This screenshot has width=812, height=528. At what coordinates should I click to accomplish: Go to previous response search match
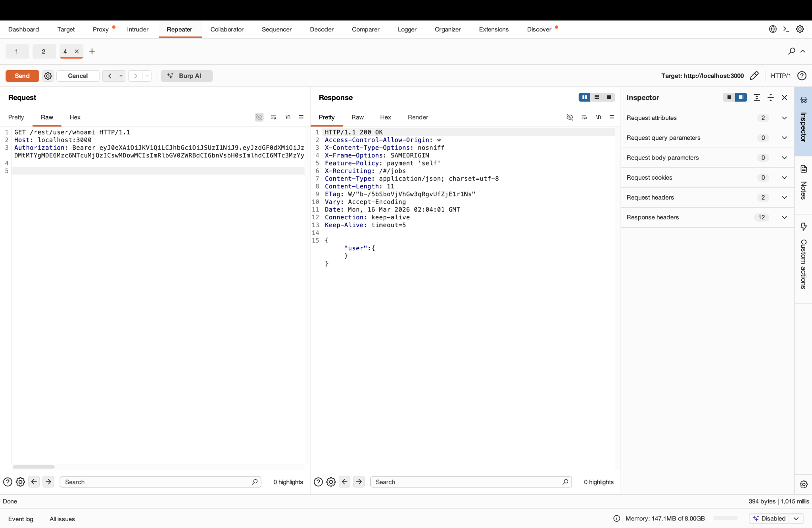345,482
